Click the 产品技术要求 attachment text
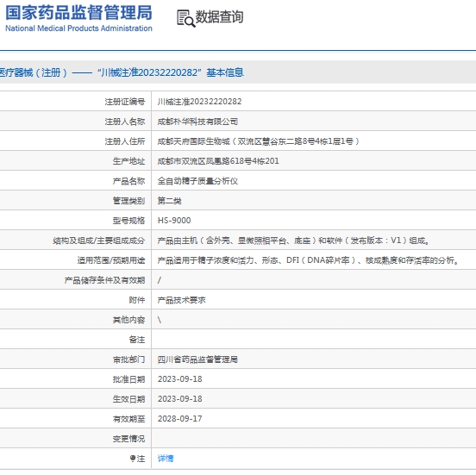476x475 pixels. pyautogui.click(x=182, y=300)
